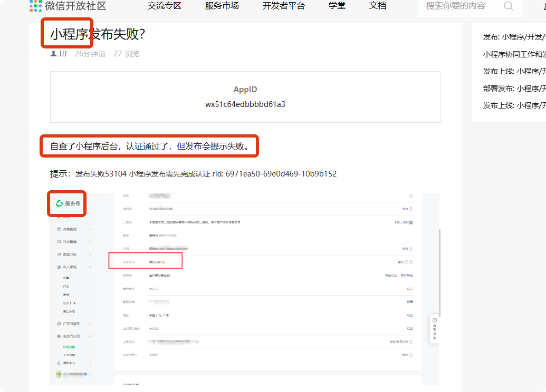This screenshot has height=392, width=546.
Task: Click the post title 小程序发布失败?
Action: click(x=98, y=34)
